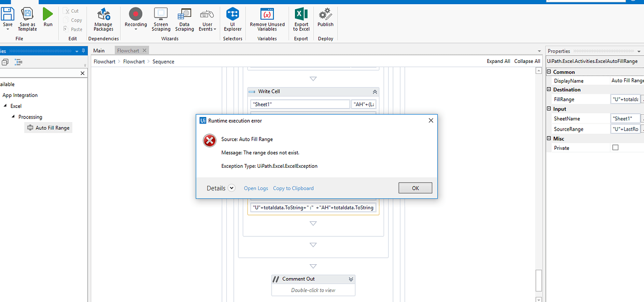This screenshot has width=644, height=302.
Task: Click OK in the error dialog
Action: click(415, 188)
